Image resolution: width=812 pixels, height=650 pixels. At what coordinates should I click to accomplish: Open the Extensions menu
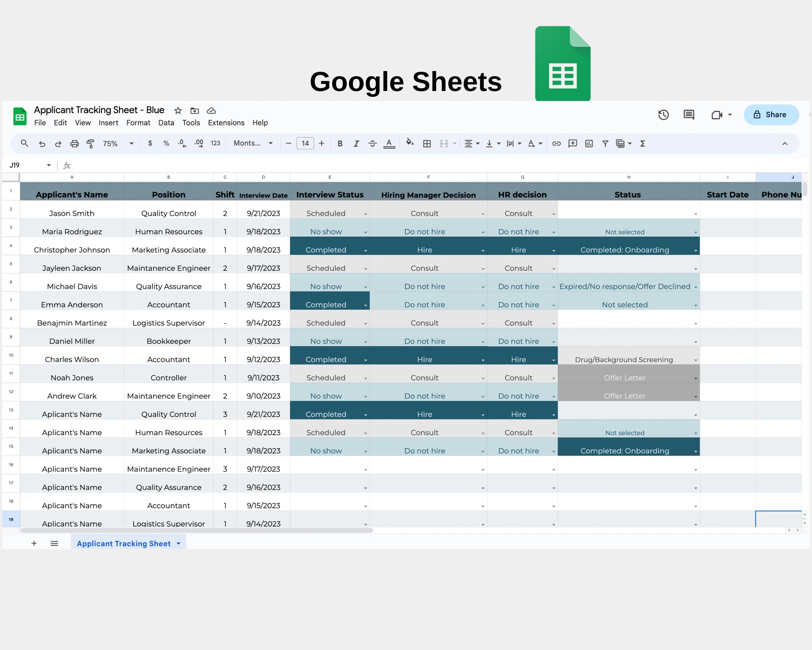[x=226, y=123]
